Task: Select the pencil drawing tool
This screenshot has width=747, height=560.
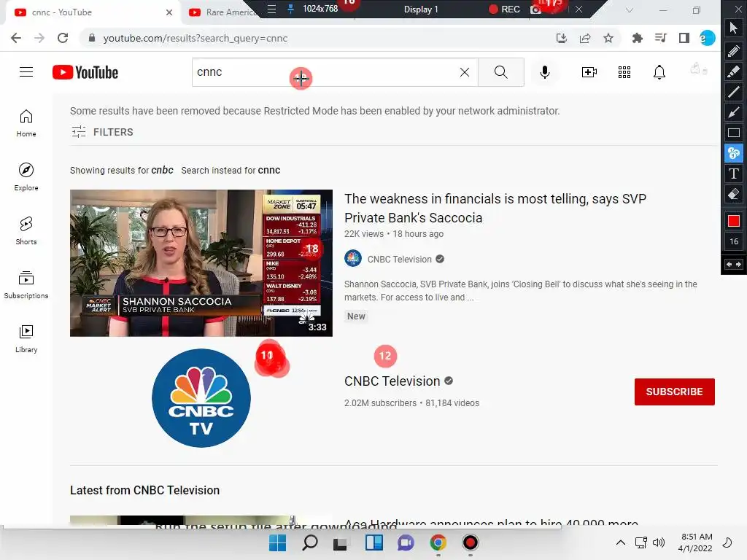Action: [734, 50]
